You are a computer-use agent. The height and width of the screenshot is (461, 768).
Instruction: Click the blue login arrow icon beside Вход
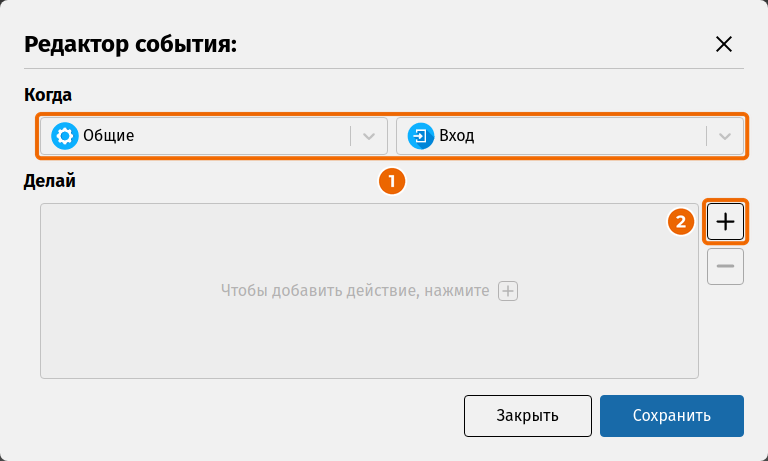[x=421, y=136]
